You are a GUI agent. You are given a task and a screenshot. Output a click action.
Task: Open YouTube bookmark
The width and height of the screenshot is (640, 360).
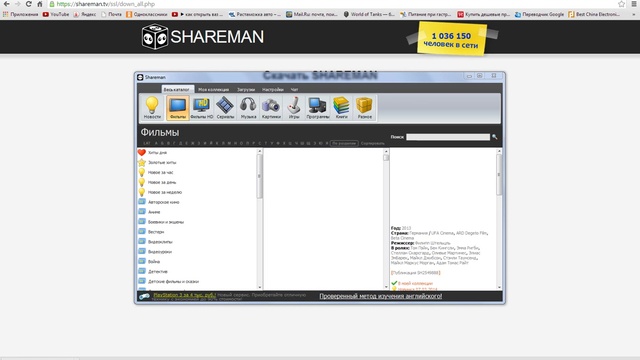pyautogui.click(x=56, y=14)
